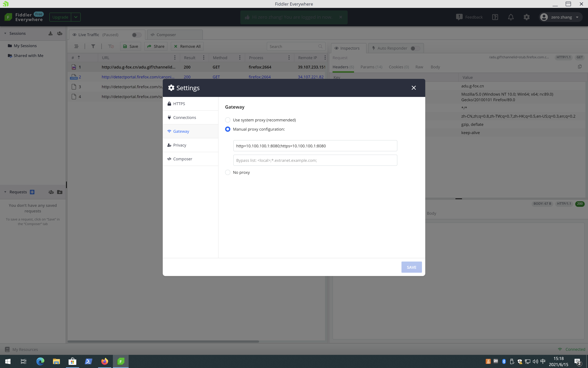Select session row 1 adu.g-fox.cn

point(196,67)
